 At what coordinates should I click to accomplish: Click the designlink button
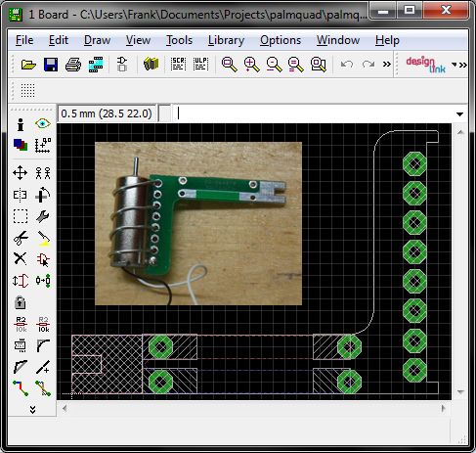coord(425,64)
